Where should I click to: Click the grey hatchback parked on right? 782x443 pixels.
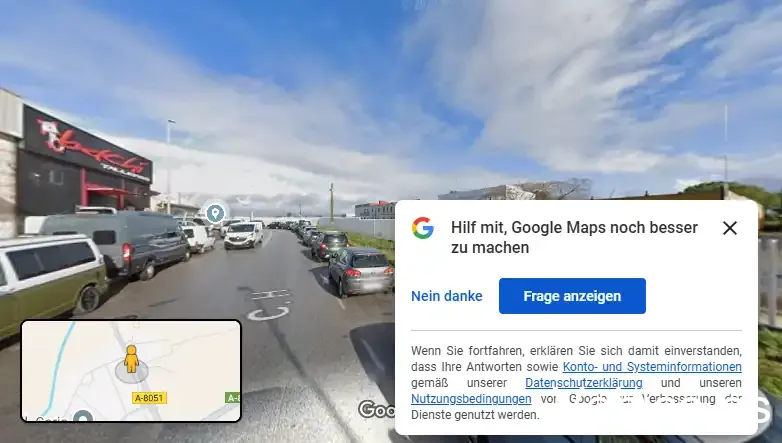(361, 272)
